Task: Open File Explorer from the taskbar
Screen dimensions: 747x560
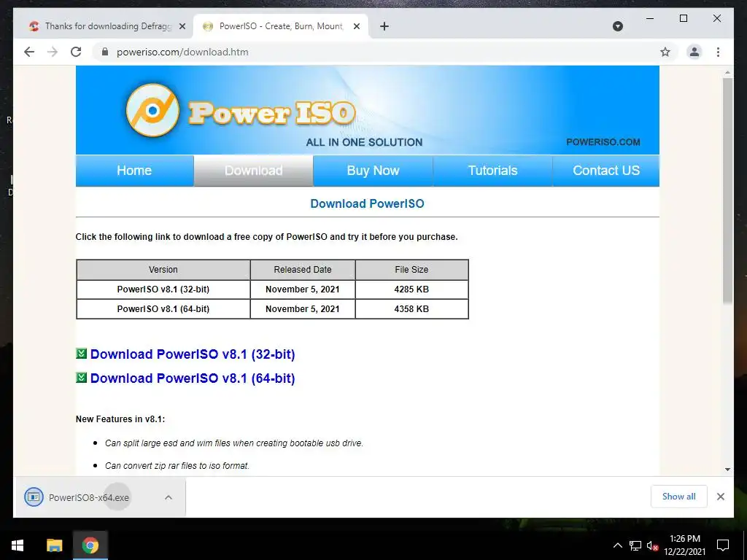Action: pyautogui.click(x=54, y=545)
